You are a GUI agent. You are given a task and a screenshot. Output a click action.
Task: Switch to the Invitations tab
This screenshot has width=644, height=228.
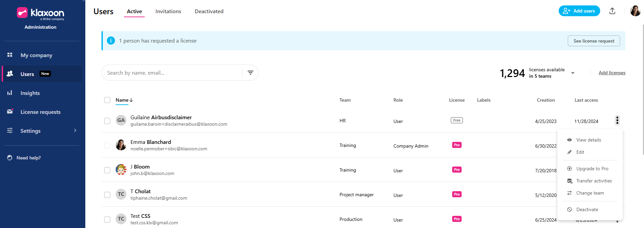pyautogui.click(x=168, y=11)
